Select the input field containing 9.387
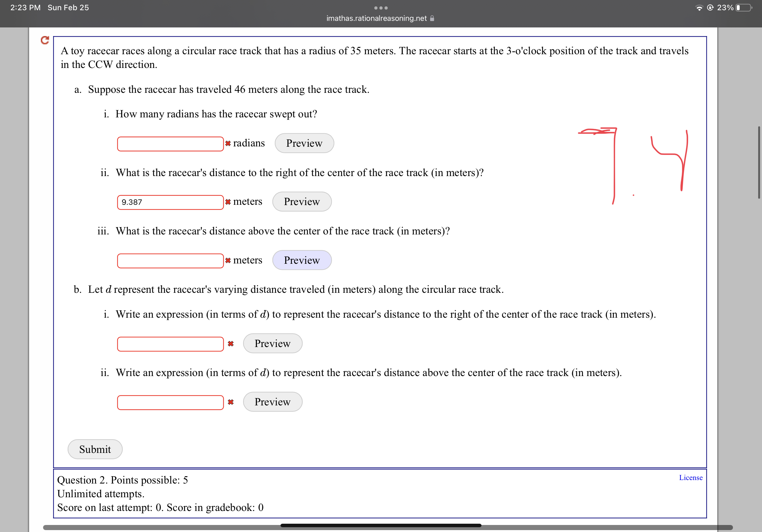762x532 pixels. (x=170, y=202)
